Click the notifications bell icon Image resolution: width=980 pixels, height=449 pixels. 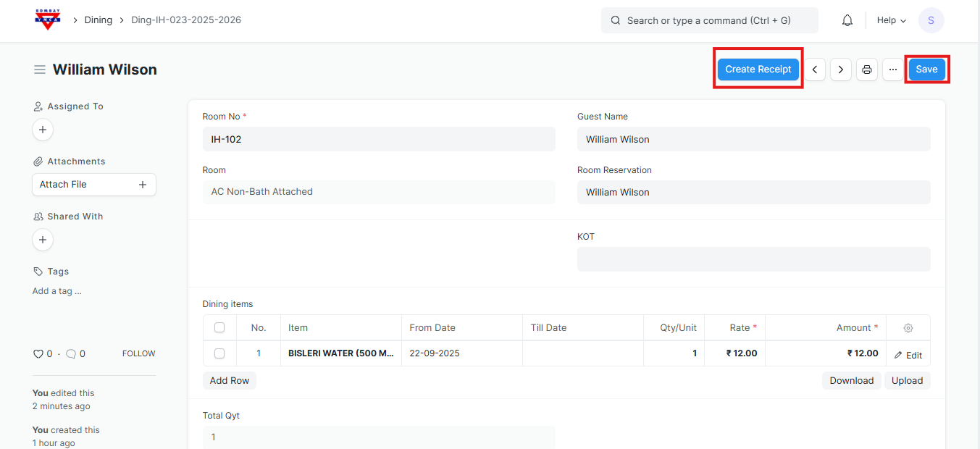tap(847, 20)
